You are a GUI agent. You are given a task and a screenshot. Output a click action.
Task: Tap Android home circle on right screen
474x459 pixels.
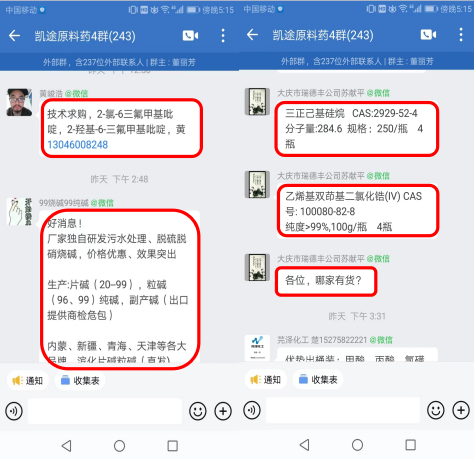coord(357,445)
